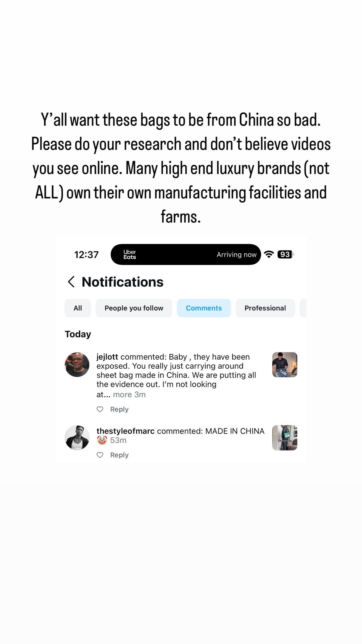Tap the Uber Eats Arriving now pill
362x644 pixels.
point(186,254)
